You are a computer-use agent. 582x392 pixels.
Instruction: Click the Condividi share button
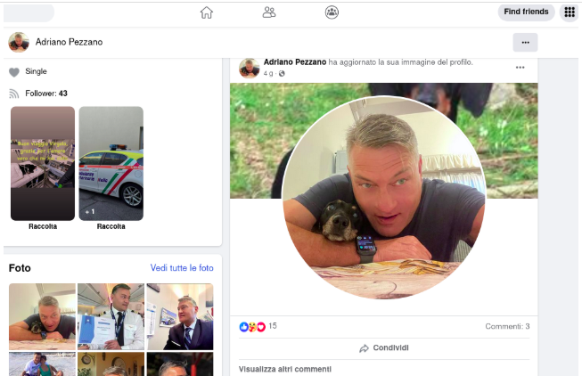pyautogui.click(x=383, y=348)
